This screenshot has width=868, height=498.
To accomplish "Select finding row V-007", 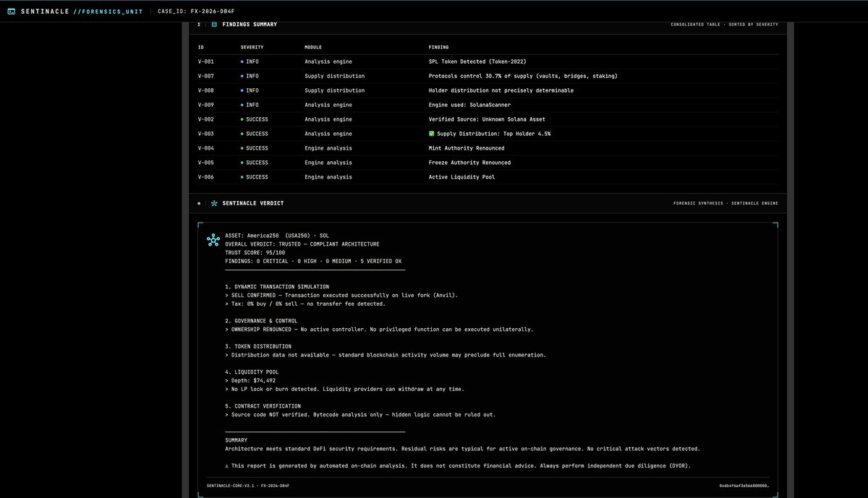I will pos(488,76).
